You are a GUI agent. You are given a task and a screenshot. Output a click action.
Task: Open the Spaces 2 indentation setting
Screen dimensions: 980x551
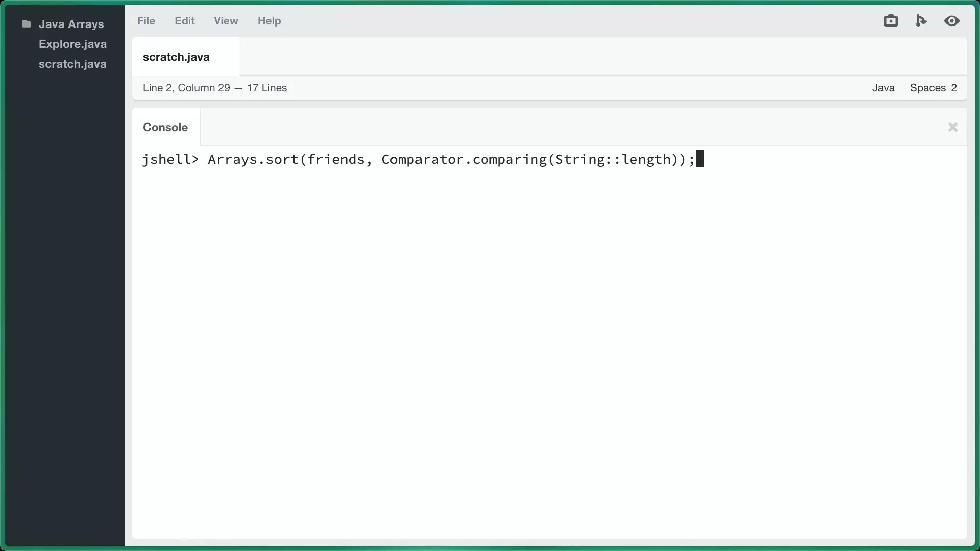934,88
